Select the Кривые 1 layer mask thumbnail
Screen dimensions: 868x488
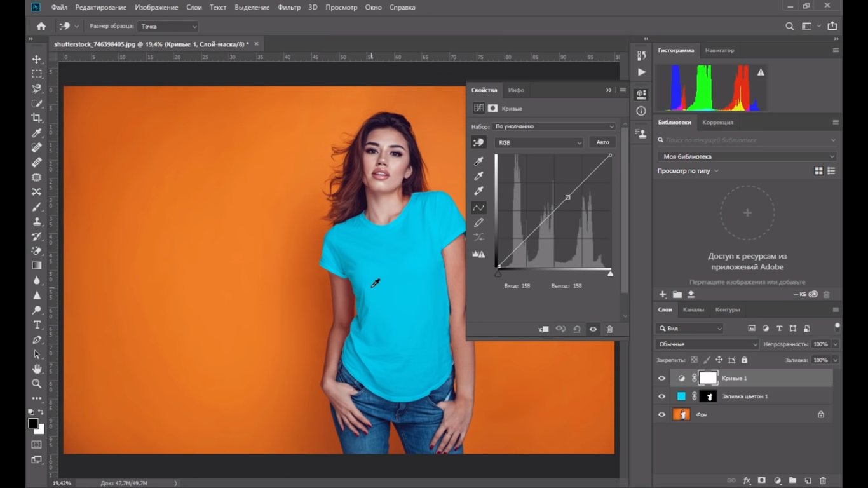[x=708, y=378]
